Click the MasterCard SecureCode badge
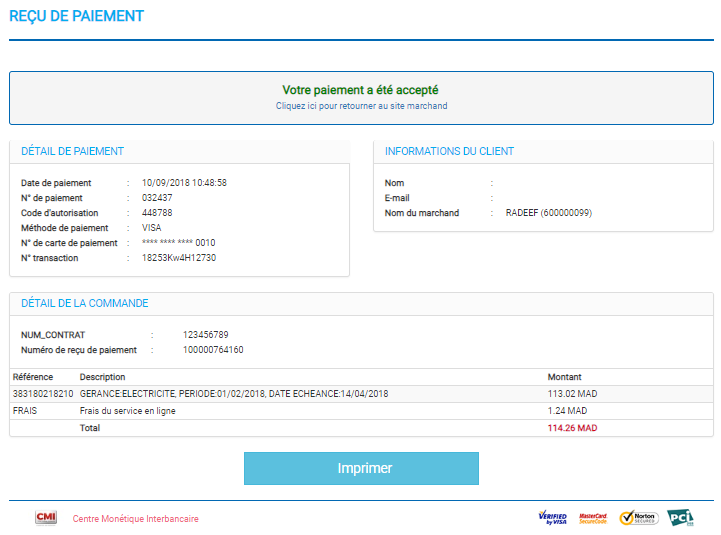The image size is (721, 535). point(593,518)
